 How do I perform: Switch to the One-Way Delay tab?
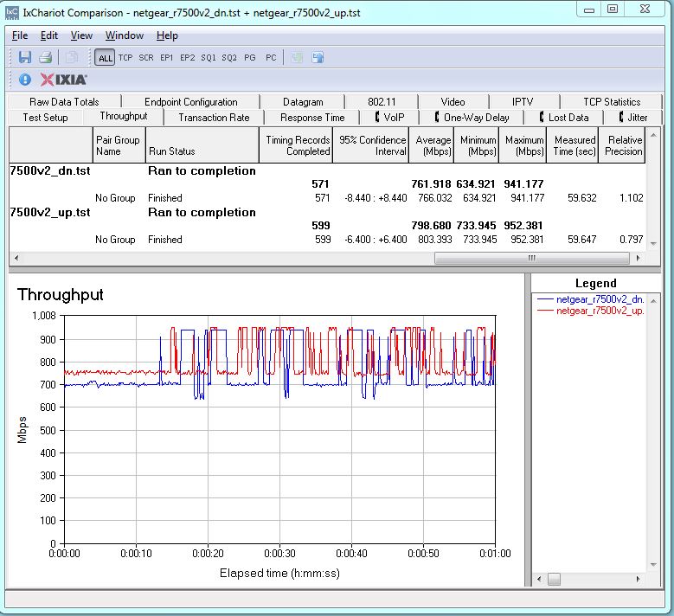pyautogui.click(x=472, y=118)
